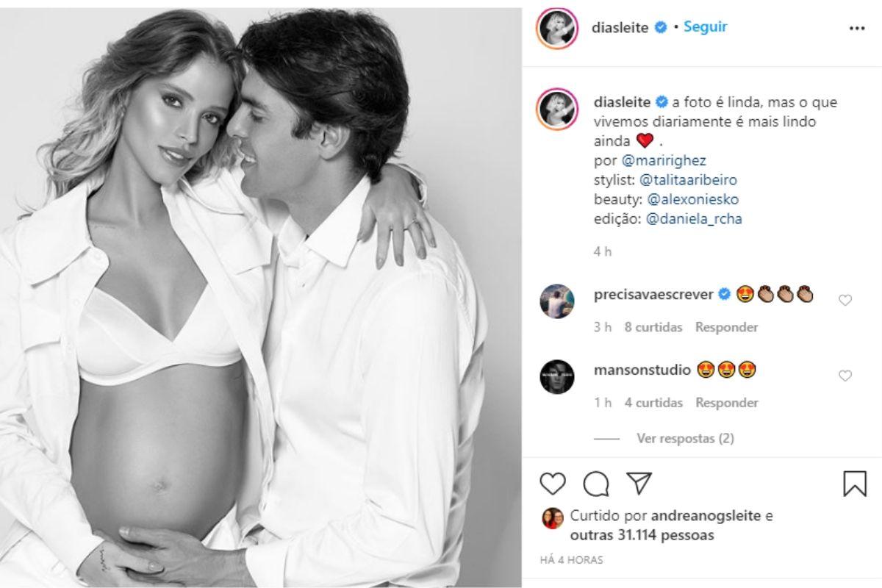This screenshot has width=882, height=588.
Task: Share post via paper plane icon
Action: click(639, 483)
